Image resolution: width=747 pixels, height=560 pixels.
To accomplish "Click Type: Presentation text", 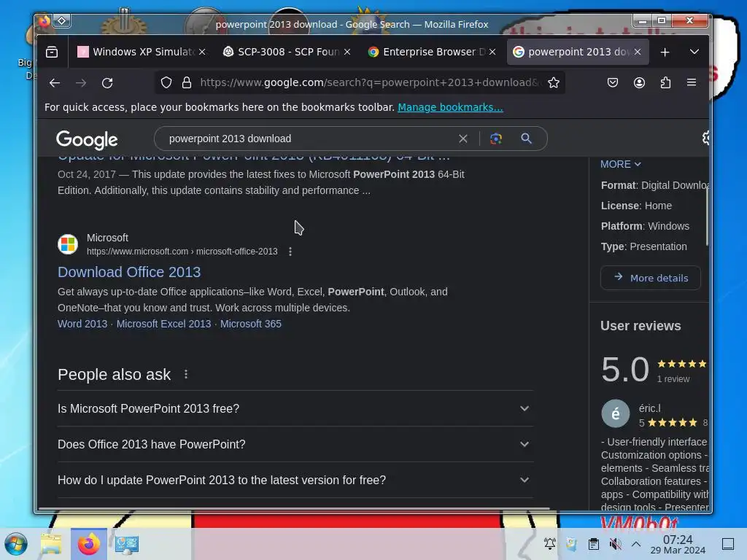I will tap(643, 246).
